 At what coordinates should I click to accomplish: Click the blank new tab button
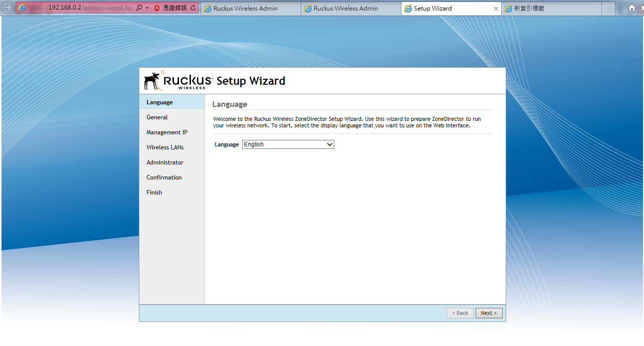click(608, 9)
